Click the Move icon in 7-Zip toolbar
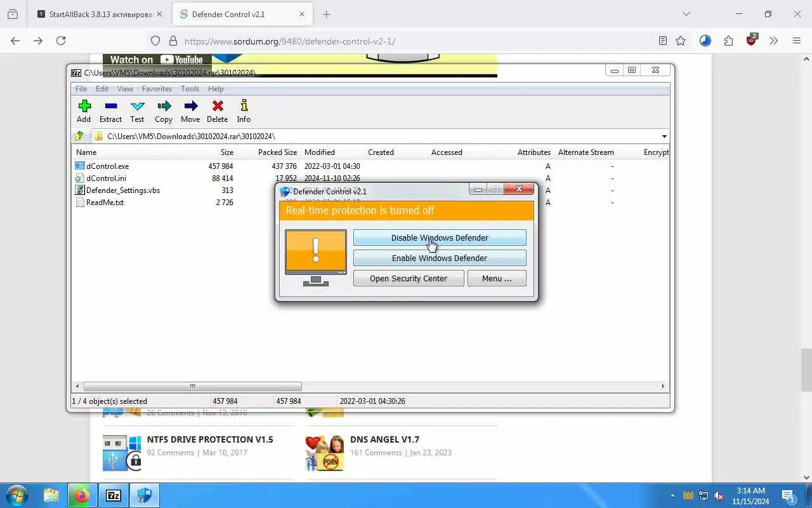812x508 pixels. [x=190, y=106]
